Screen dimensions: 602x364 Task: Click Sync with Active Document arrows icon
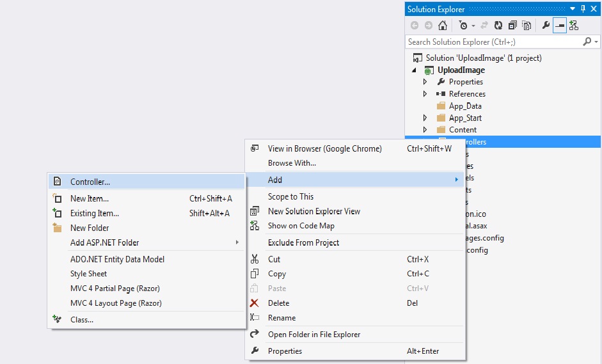click(484, 26)
